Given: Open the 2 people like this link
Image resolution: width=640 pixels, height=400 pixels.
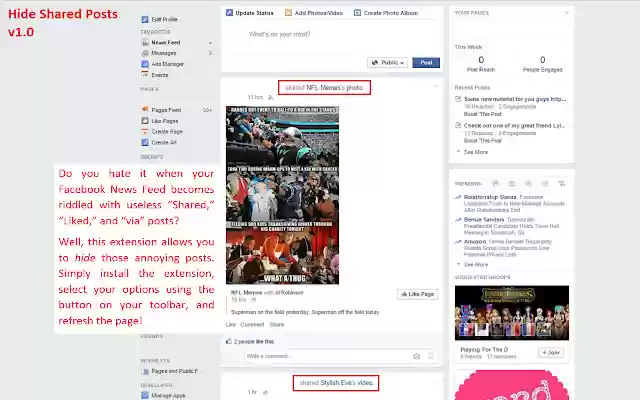Looking at the screenshot, I should pos(254,342).
